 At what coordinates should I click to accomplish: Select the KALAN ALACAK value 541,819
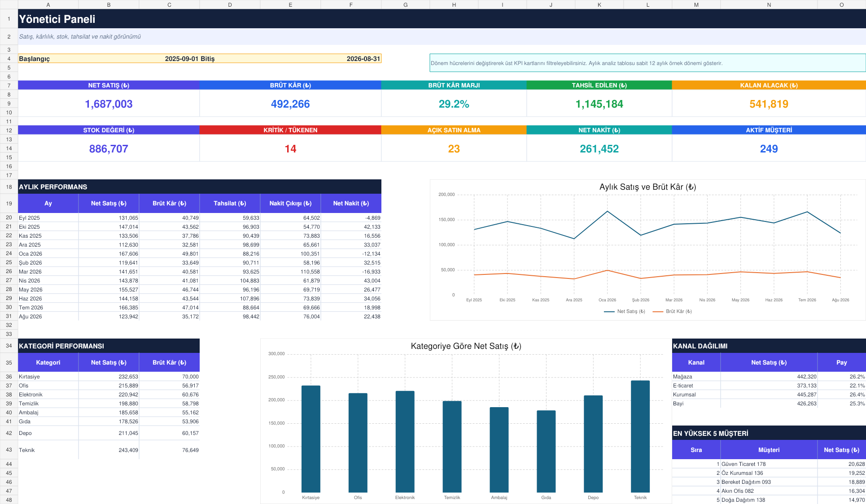(x=769, y=104)
